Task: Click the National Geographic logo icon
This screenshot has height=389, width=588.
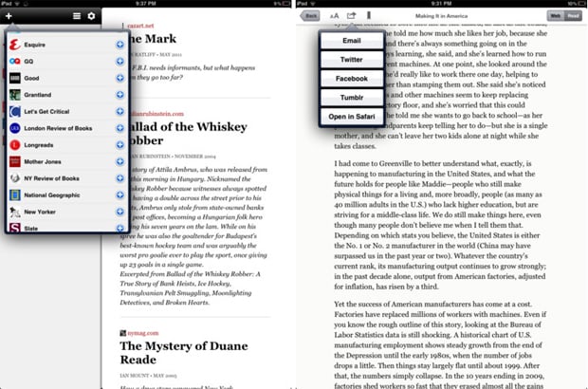Action: pyautogui.click(x=14, y=195)
